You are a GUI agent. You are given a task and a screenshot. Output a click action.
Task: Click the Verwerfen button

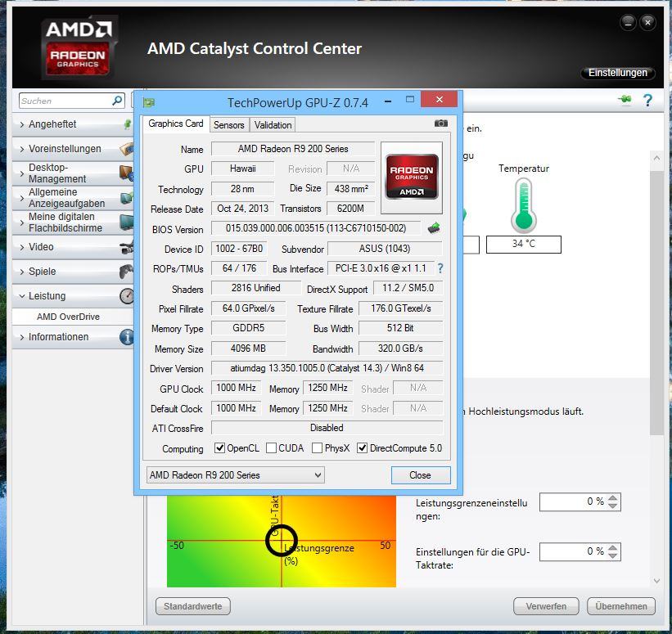(x=546, y=606)
